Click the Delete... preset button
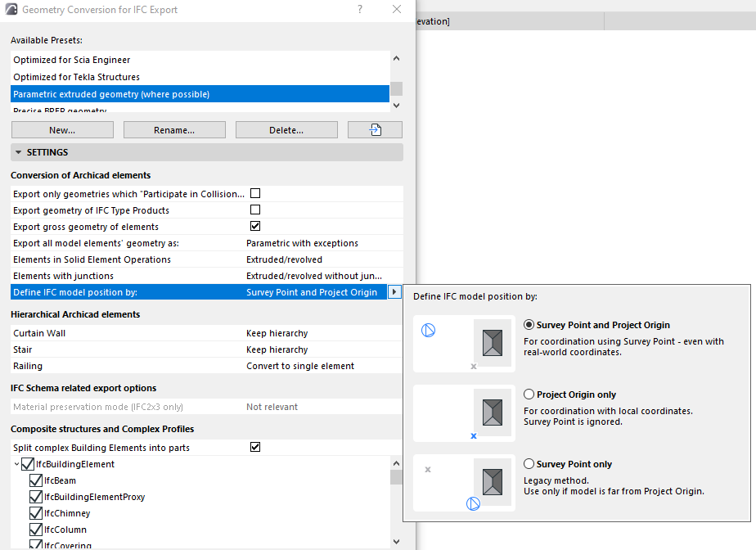Image resolution: width=756 pixels, height=550 pixels. [x=286, y=130]
